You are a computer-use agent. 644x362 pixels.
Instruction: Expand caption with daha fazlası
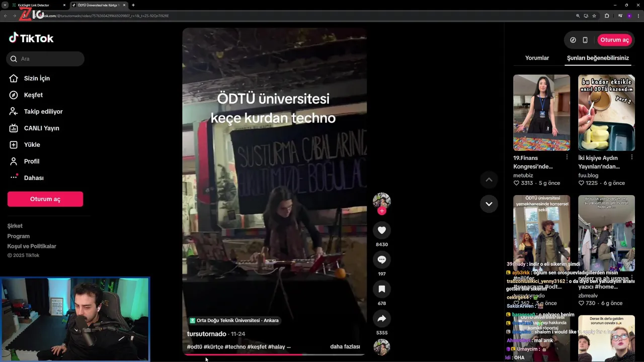[x=345, y=347]
